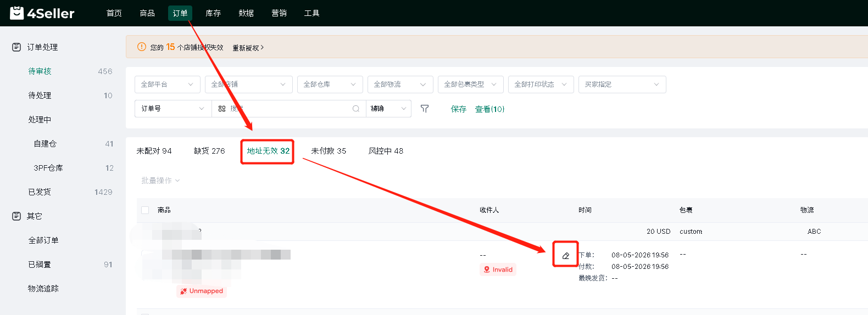Screen dimensions: 868x315
Task: Click the 其它 sidebar section icon
Action: 16,216
